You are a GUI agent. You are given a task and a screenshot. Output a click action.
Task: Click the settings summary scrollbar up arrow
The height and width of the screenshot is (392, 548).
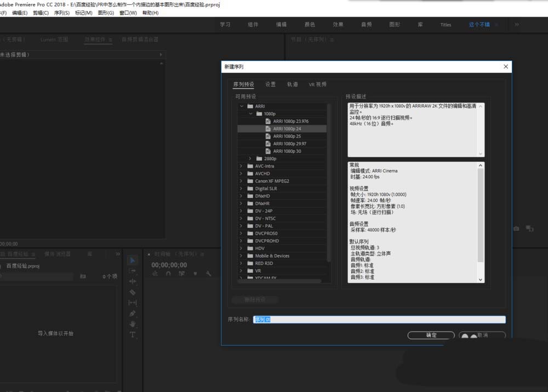[481, 166]
